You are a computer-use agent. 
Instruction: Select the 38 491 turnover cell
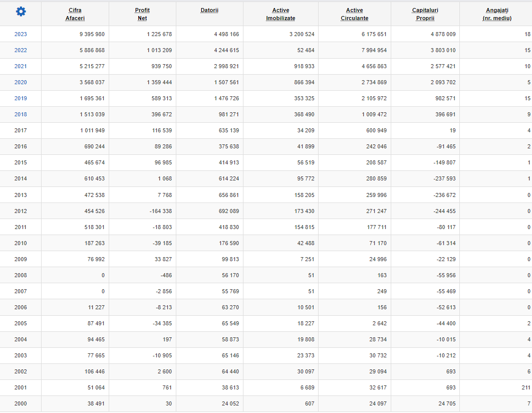(75, 403)
